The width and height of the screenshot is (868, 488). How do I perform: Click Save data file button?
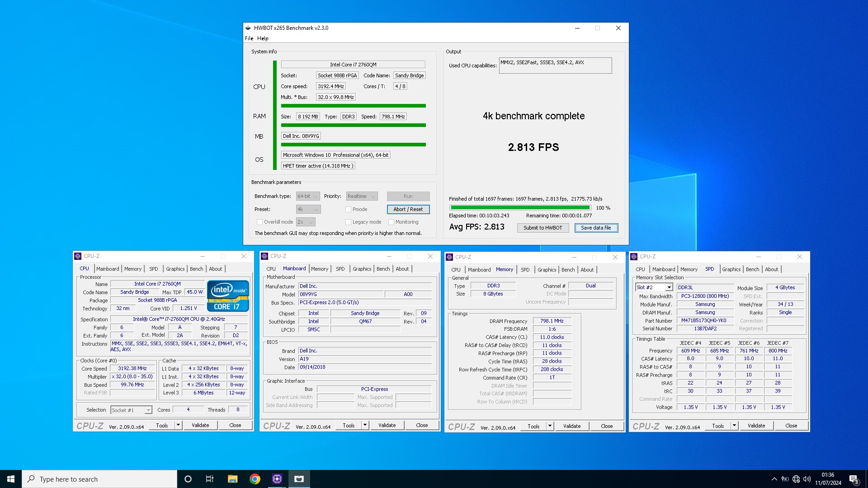pyautogui.click(x=596, y=228)
